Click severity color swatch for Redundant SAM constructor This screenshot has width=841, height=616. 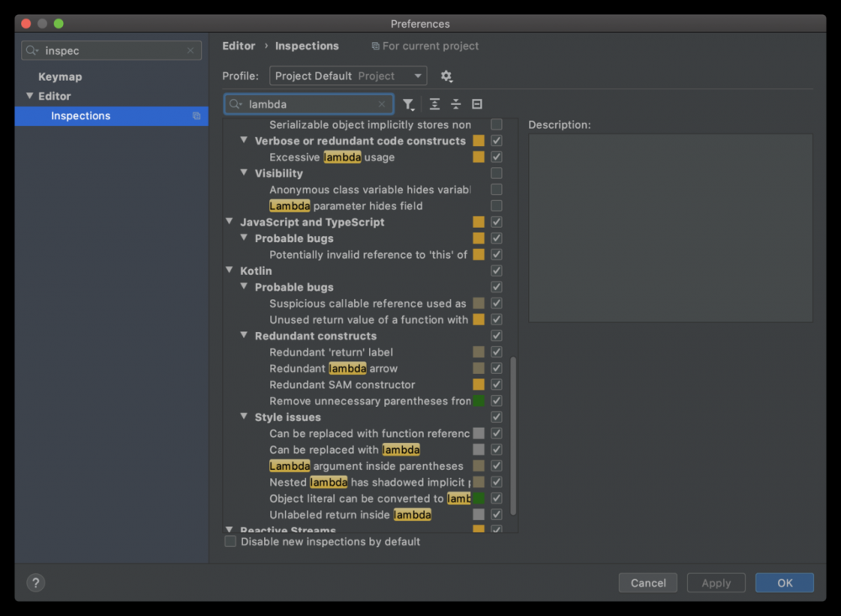coord(479,385)
